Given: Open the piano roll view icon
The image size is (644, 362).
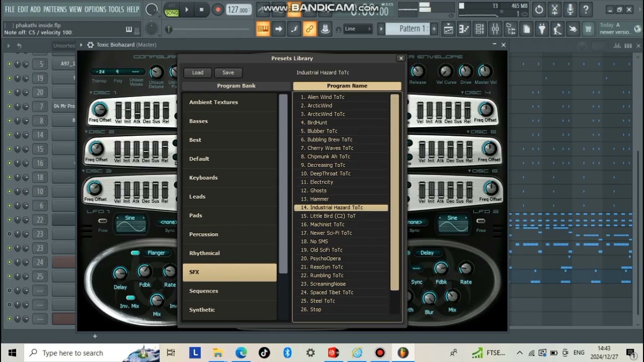Looking at the screenshot, I should point(464,29).
